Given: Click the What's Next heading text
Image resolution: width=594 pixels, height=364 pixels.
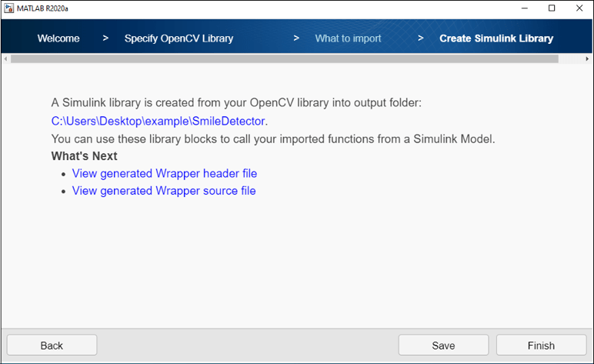Looking at the screenshot, I should click(x=84, y=156).
